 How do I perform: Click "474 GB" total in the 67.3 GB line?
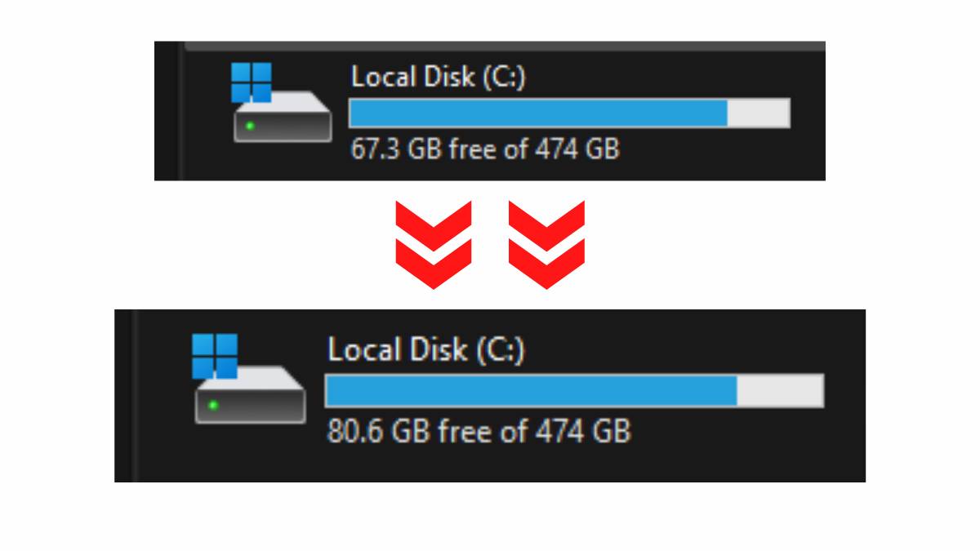(577, 149)
